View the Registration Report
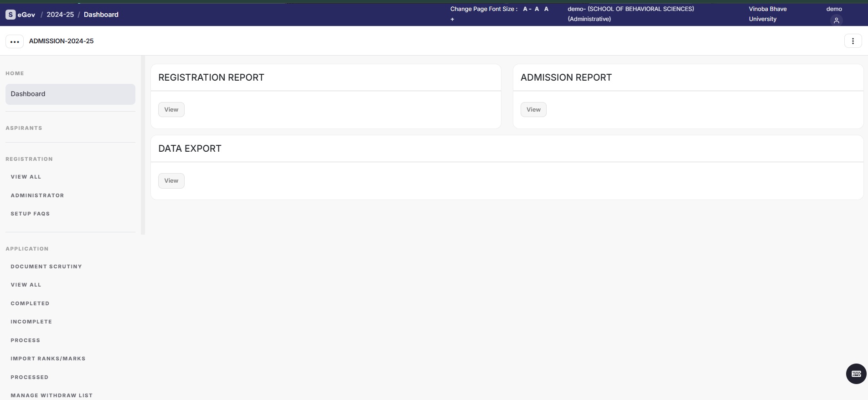This screenshot has height=400, width=868. pos(171,110)
